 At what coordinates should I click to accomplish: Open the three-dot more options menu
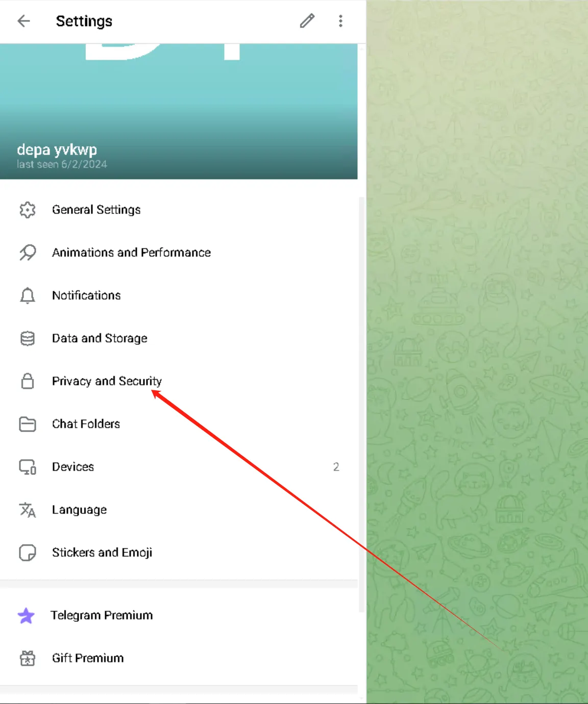340,21
